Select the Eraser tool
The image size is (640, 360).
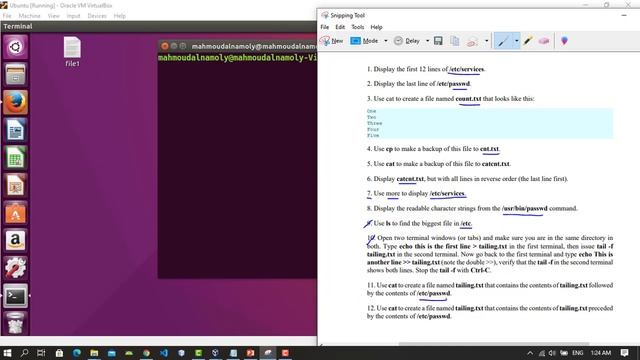[x=544, y=41]
